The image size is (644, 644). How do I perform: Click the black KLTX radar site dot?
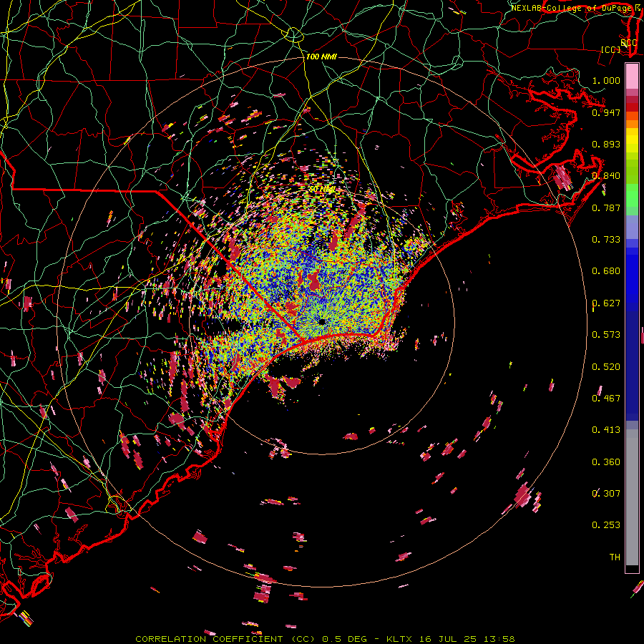[322, 321]
